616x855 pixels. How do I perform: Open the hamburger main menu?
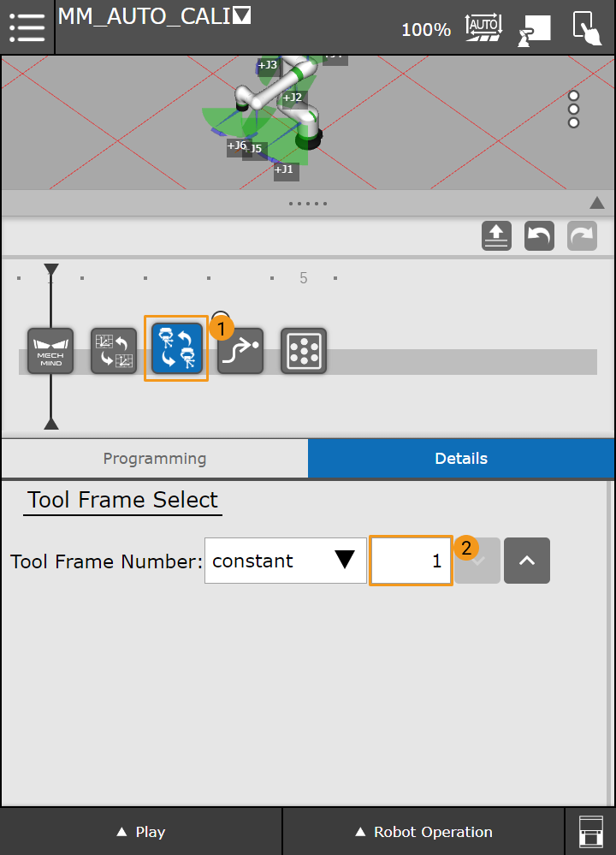click(x=27, y=27)
